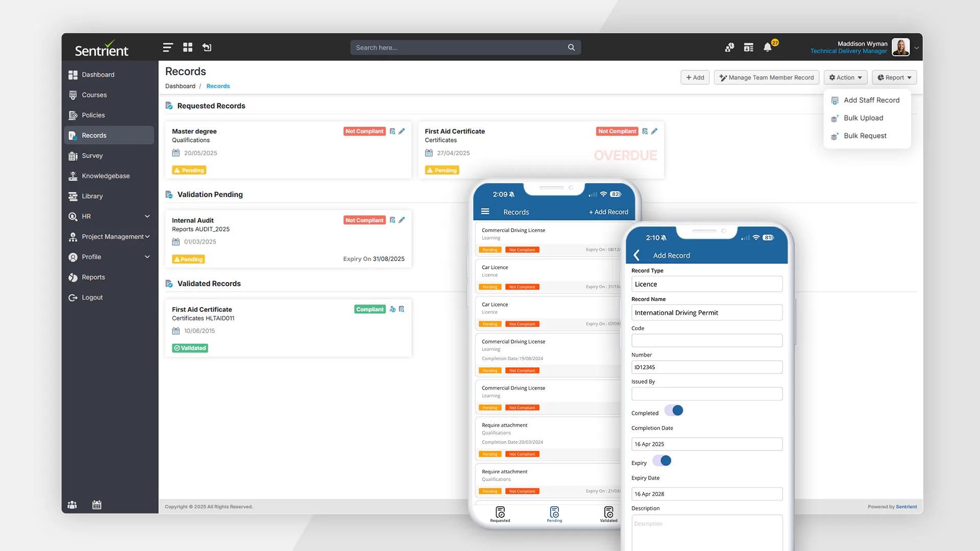Click the search magnifier icon
The width and height of the screenshot is (980, 551).
click(x=571, y=47)
